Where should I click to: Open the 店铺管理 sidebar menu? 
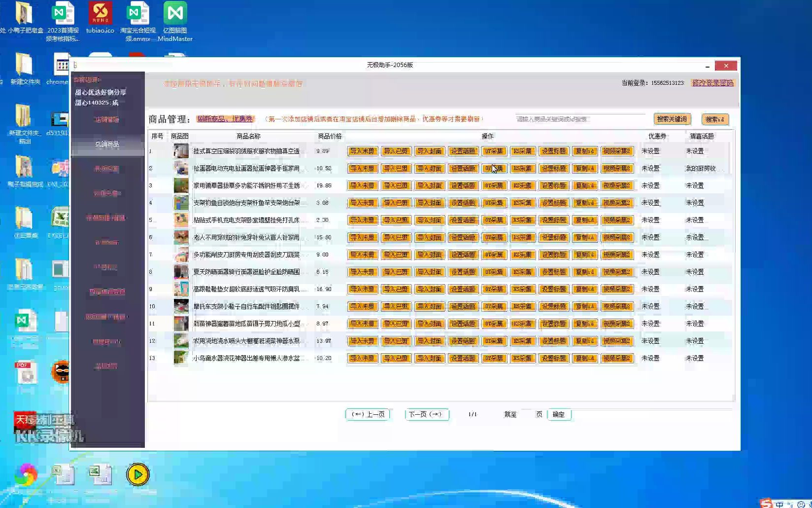point(107,119)
